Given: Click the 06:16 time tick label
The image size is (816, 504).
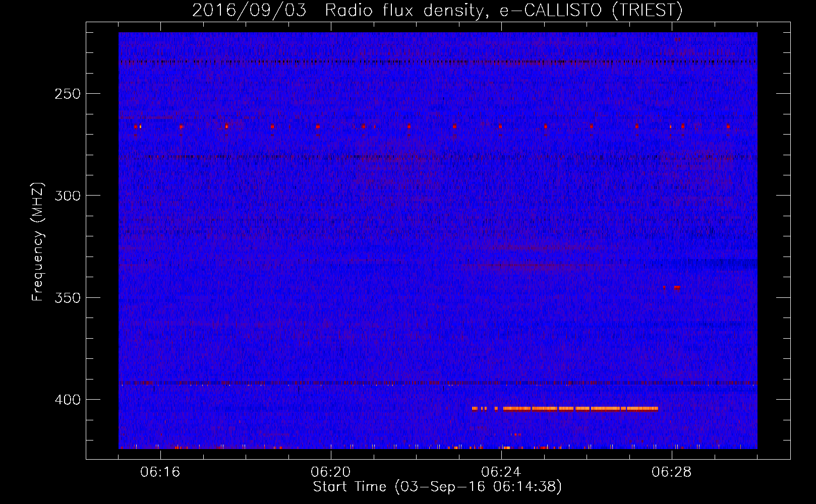Looking at the screenshot, I should (160, 472).
